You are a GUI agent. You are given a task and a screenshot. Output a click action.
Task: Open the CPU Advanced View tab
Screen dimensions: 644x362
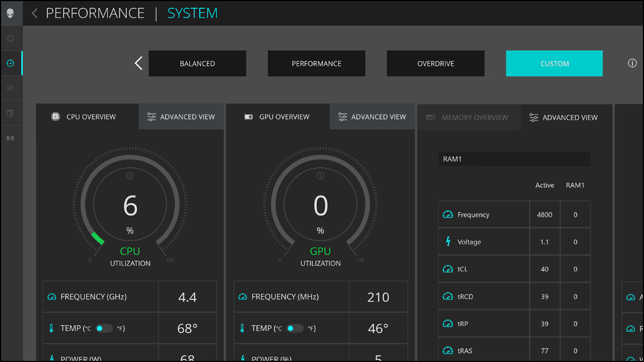coord(181,117)
